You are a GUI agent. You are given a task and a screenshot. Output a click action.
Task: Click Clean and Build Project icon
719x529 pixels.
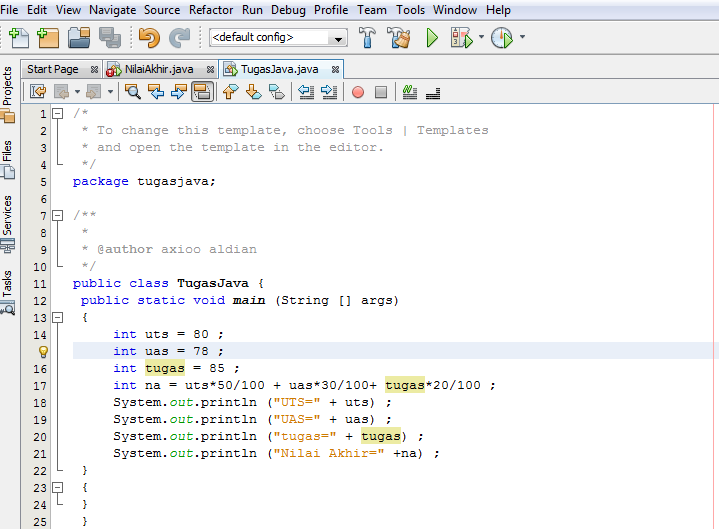(398, 38)
